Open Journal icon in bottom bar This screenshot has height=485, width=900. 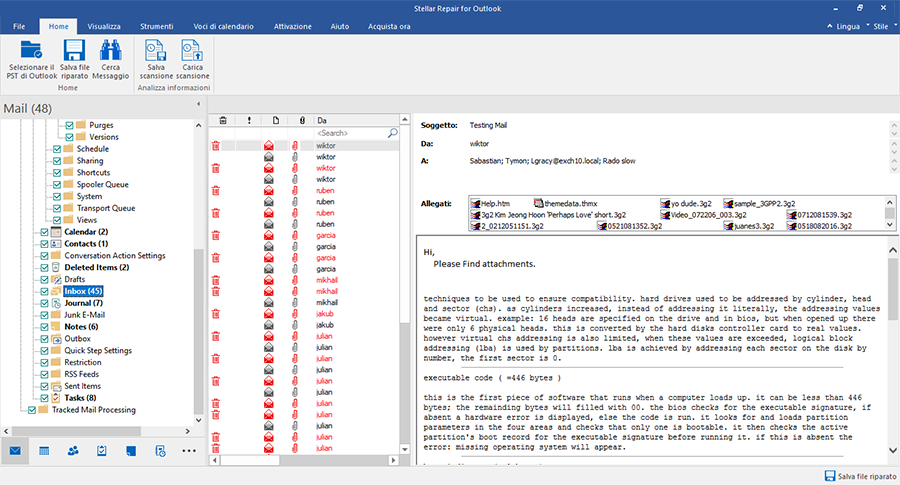point(160,451)
